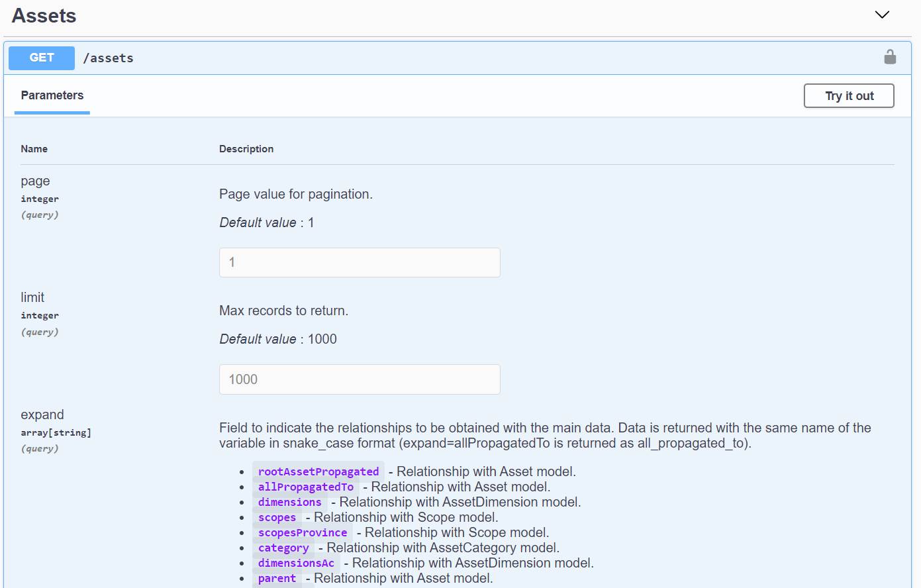Click the /assets endpoint path
The height and width of the screenshot is (588, 921).
click(x=108, y=58)
